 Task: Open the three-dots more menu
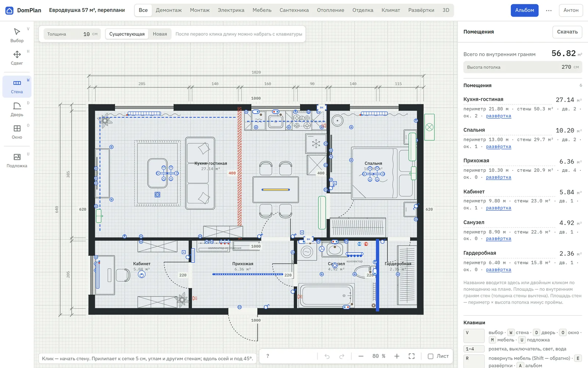point(549,10)
